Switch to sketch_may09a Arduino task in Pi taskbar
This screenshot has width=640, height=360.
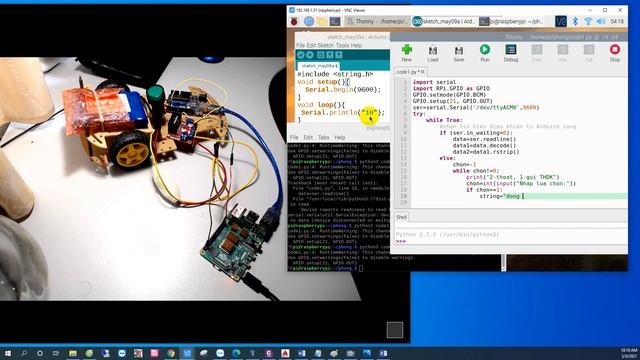pyautogui.click(x=443, y=21)
